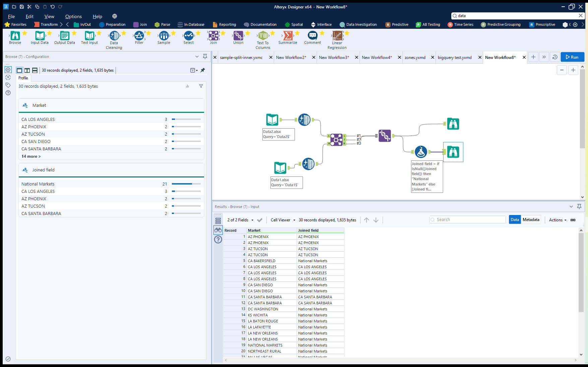Pin the Results panel
The image size is (588, 367).
(579, 206)
